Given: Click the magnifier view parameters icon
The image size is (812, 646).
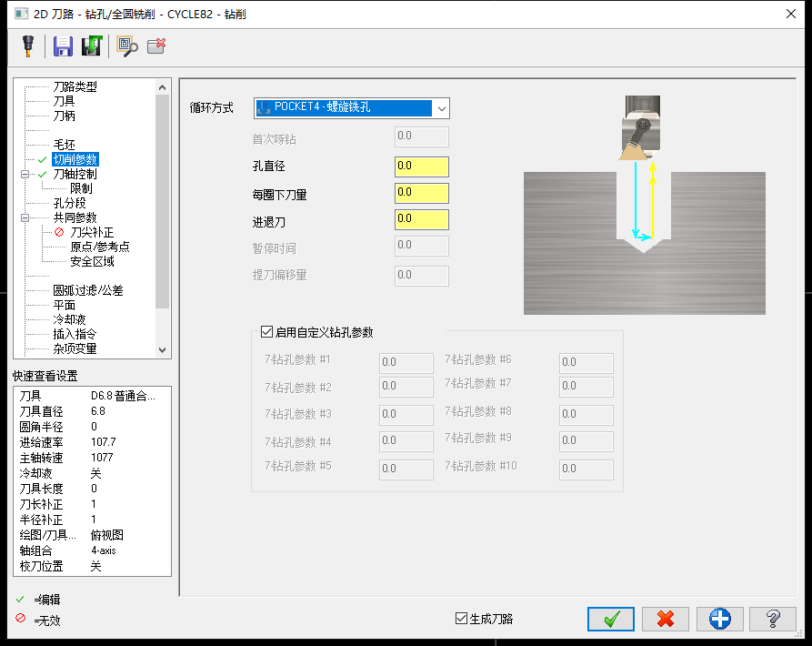Looking at the screenshot, I should click(127, 46).
